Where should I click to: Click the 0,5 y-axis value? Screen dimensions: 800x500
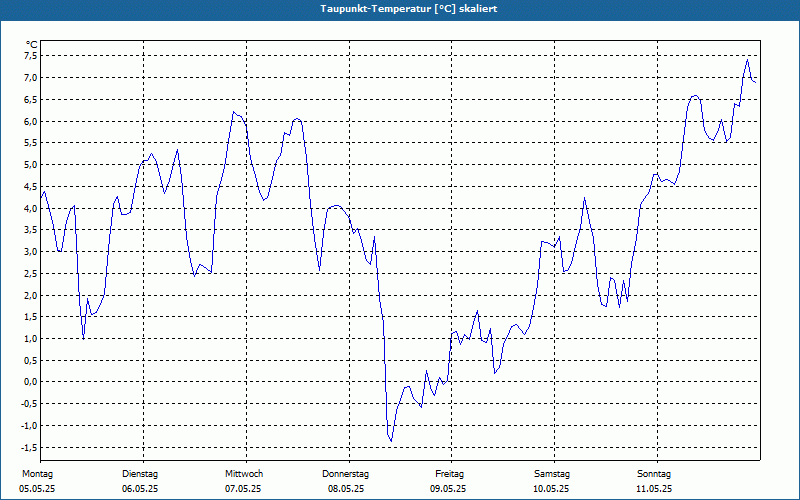pos(31,361)
